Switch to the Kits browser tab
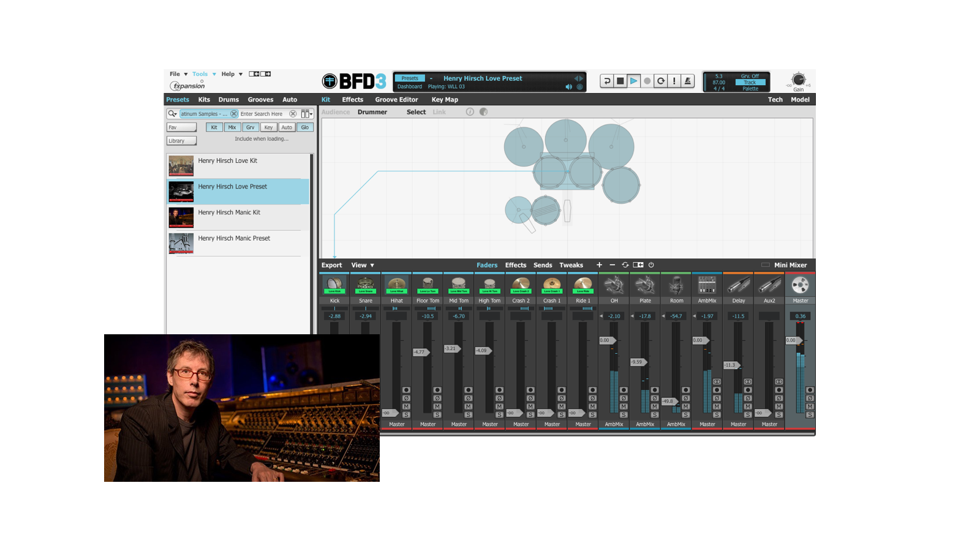980x551 pixels. click(x=204, y=100)
